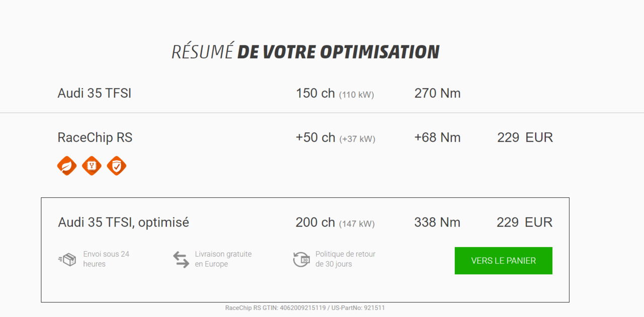Click the 'Audi 35 TFSI' base vehicle row
Screen dimensions: 644x317
[x=95, y=93]
